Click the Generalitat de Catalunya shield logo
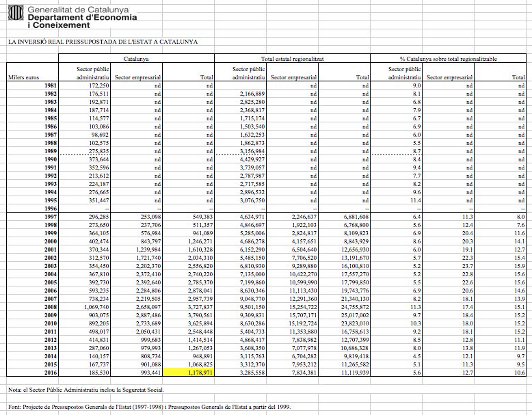The image size is (532, 415). point(16,13)
